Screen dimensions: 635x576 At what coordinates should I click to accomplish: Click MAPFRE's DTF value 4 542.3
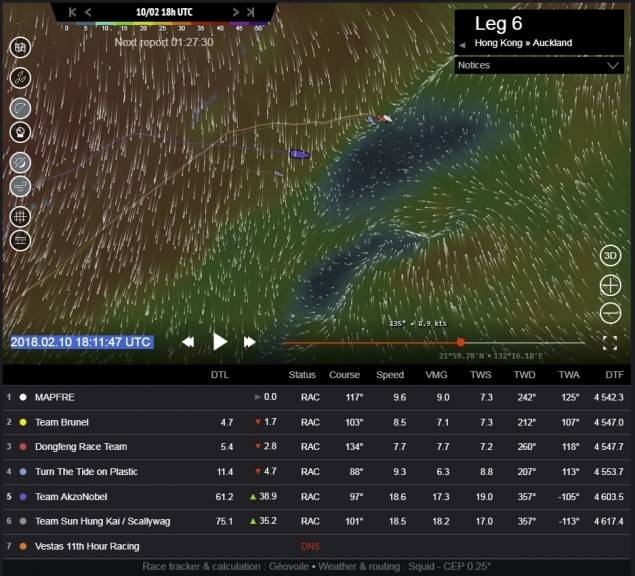click(609, 397)
